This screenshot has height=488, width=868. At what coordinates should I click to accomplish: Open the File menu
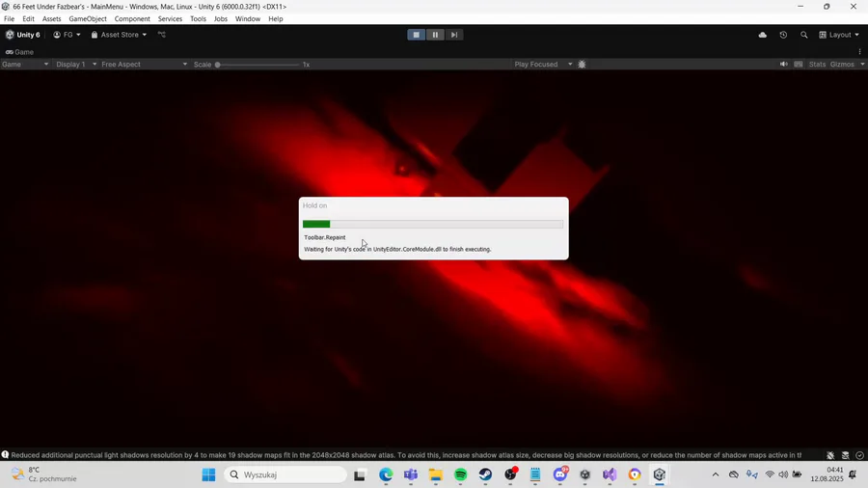coord(9,19)
